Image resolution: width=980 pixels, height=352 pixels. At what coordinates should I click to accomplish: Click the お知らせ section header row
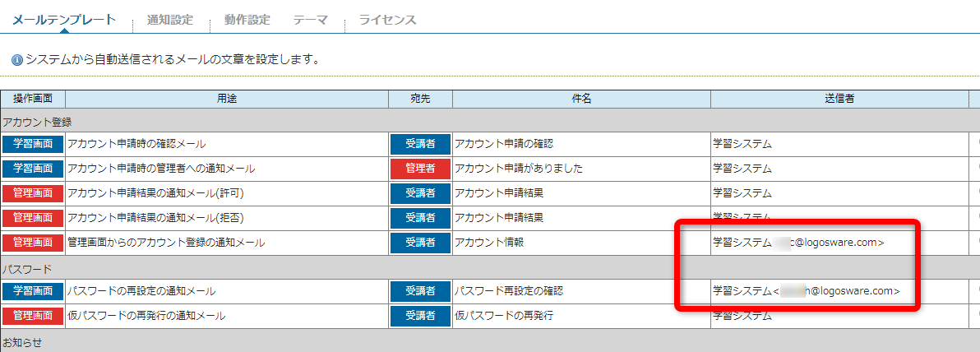pos(22,341)
